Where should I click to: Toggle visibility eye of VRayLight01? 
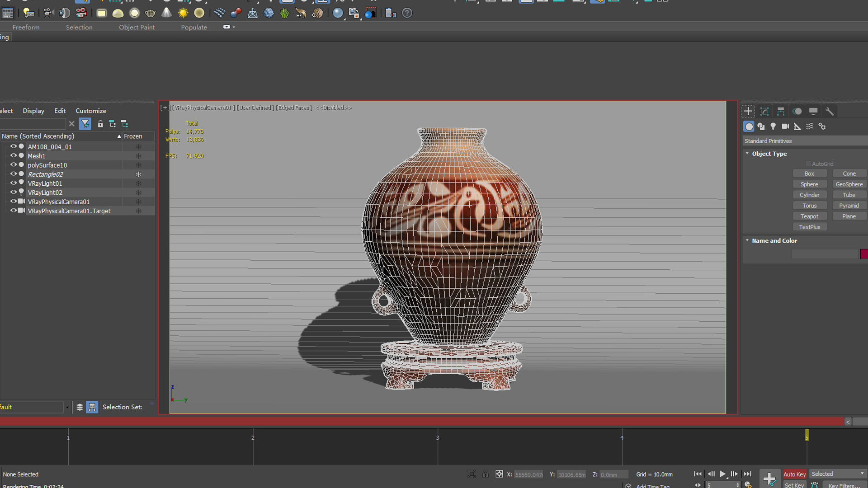(x=14, y=183)
